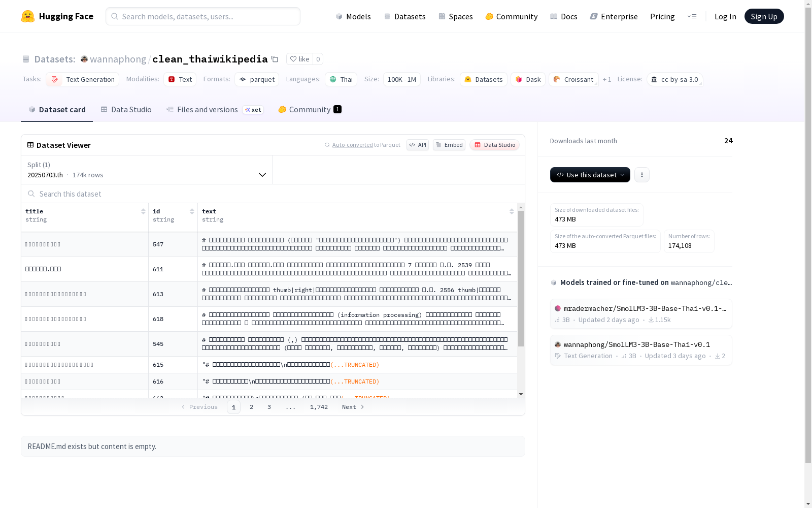Switch to the Dataset card tab
Screen dimensions: 812x508
(x=57, y=110)
